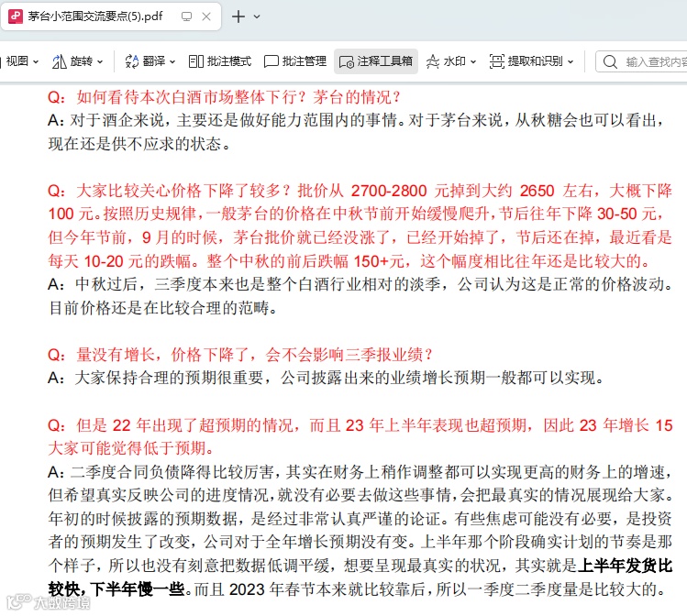Expand the 提取和识别 dropdown arrow
This screenshot has width=687, height=616.
click(571, 61)
